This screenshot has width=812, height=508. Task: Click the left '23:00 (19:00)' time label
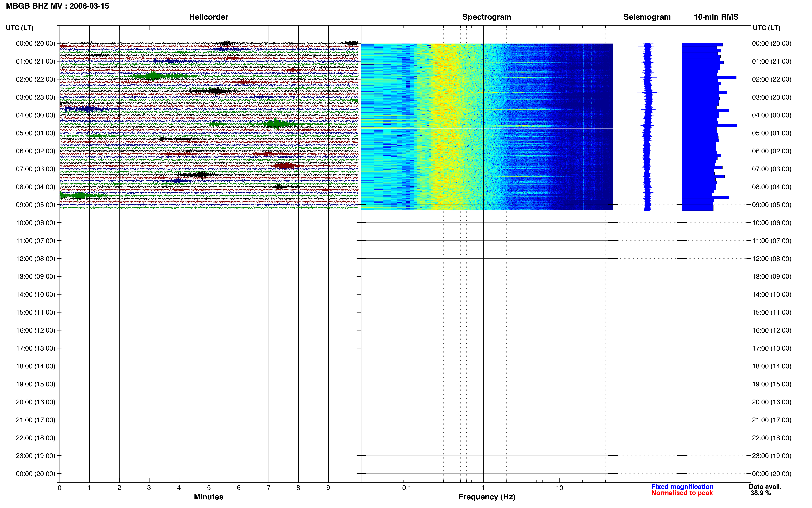tap(36, 456)
